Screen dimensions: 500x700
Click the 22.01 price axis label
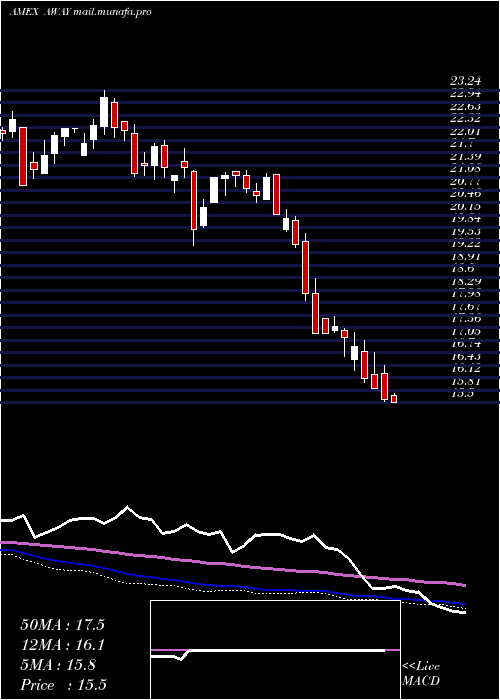pyautogui.click(x=465, y=131)
